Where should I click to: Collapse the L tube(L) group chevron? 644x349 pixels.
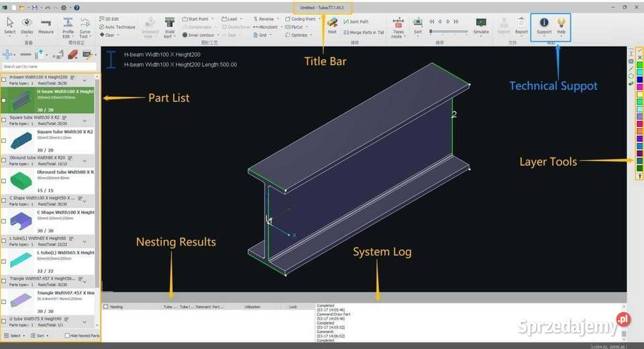pos(85,241)
